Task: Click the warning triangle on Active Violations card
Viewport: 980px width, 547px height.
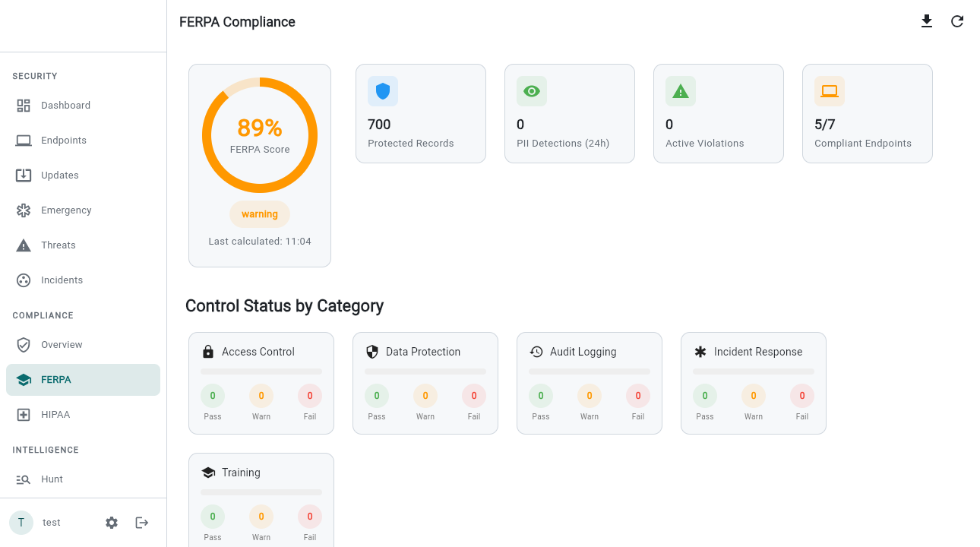Action: [x=680, y=90]
